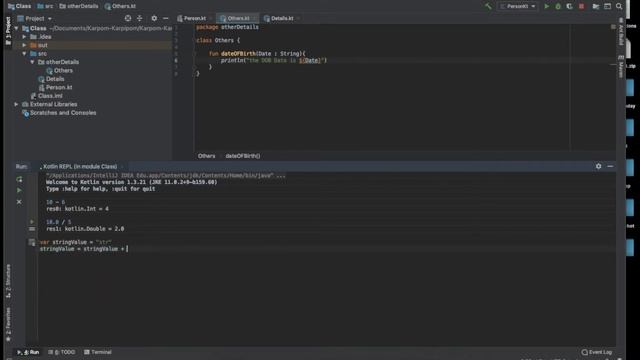640x360 pixels.
Task: Open Project Structure toolbar icon
Action: click(x=596, y=6)
